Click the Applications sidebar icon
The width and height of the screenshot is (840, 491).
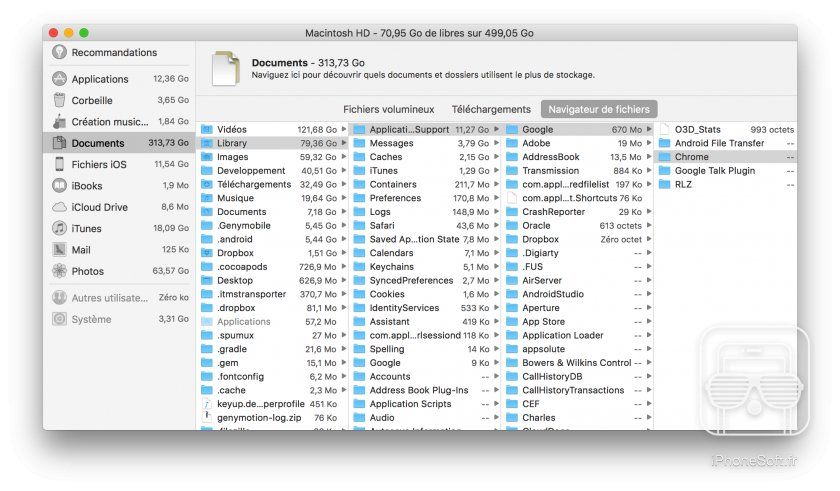point(59,79)
